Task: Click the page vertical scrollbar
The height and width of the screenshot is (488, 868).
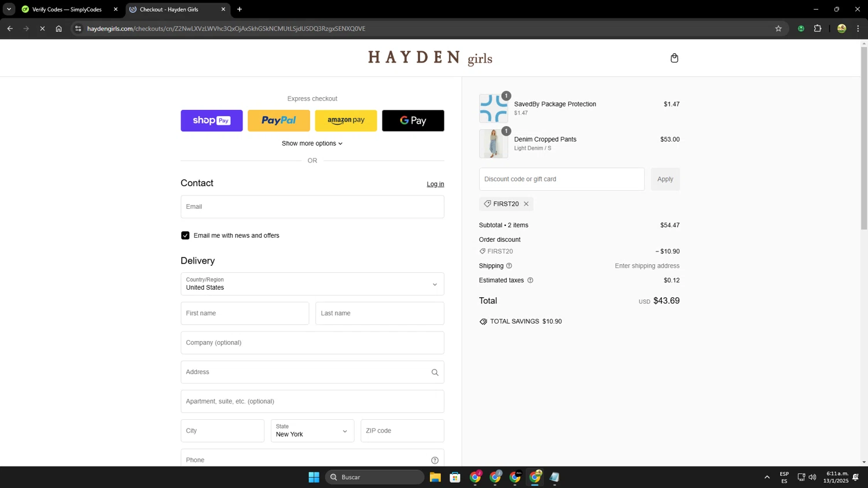Action: [864, 138]
